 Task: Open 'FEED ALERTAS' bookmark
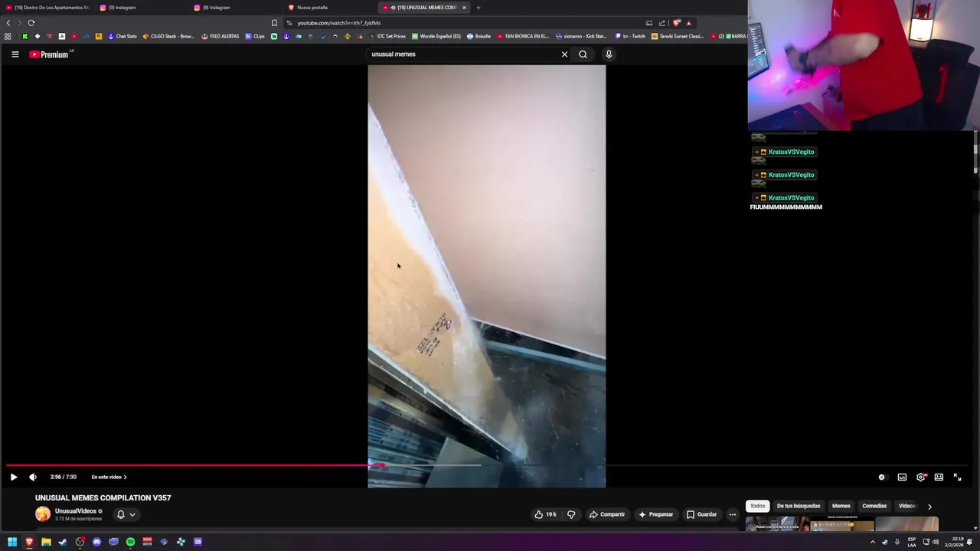tap(220, 36)
